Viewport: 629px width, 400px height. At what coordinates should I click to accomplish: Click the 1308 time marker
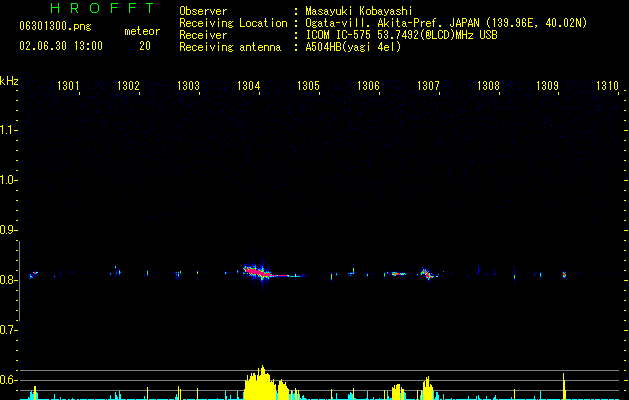tap(488, 86)
